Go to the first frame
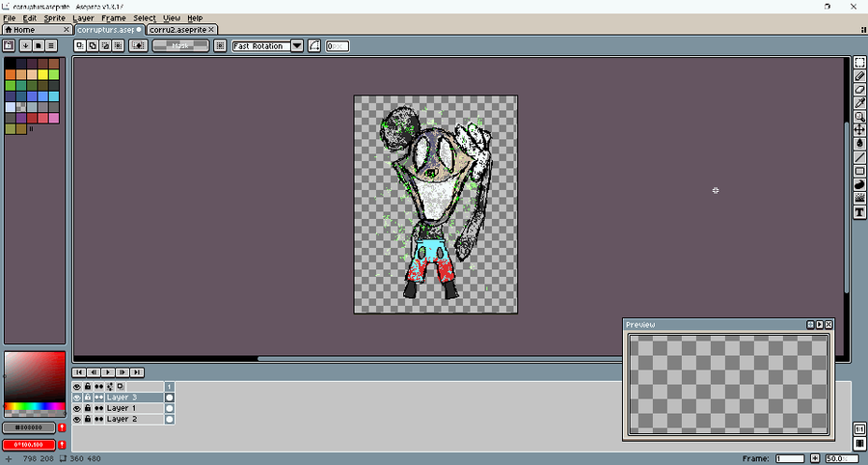868x465 pixels. (79, 372)
